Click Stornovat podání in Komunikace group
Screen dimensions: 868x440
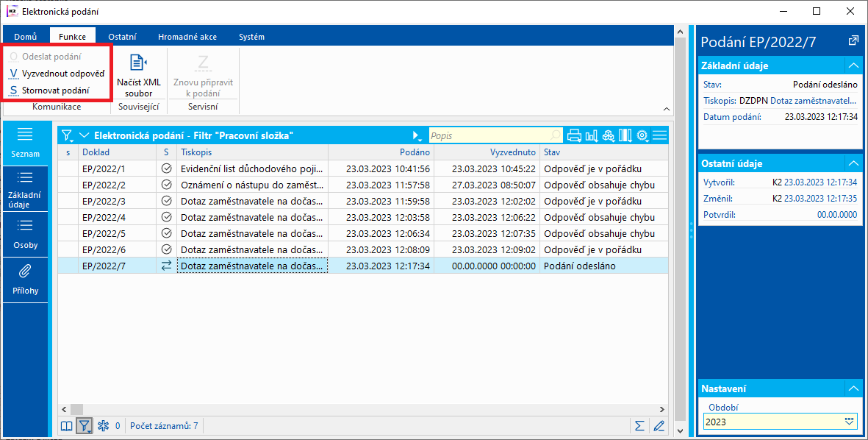pos(49,91)
